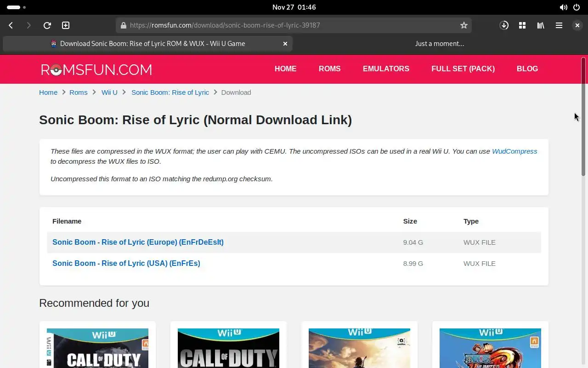Click the Type column header
The height and width of the screenshot is (368, 588).
coord(471,221)
